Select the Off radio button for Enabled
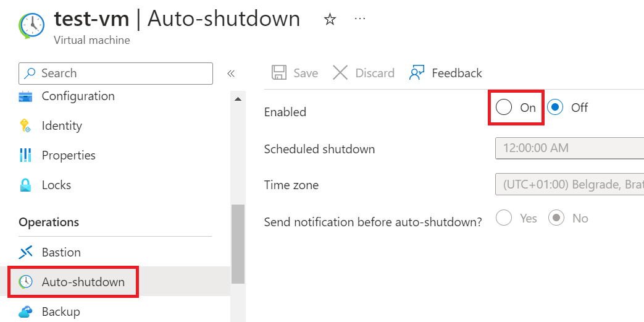Viewport: 644px width, 322px height. 556,108
